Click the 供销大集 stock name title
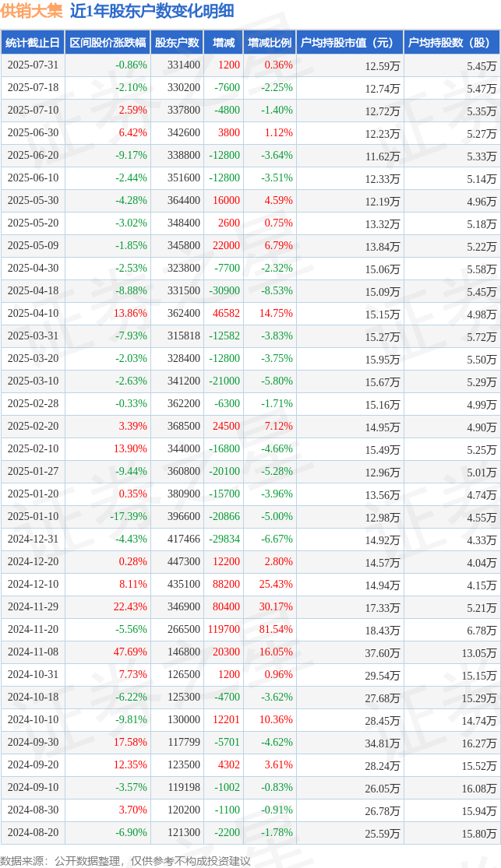Screen dimensions: 501x868 [x=32, y=11]
